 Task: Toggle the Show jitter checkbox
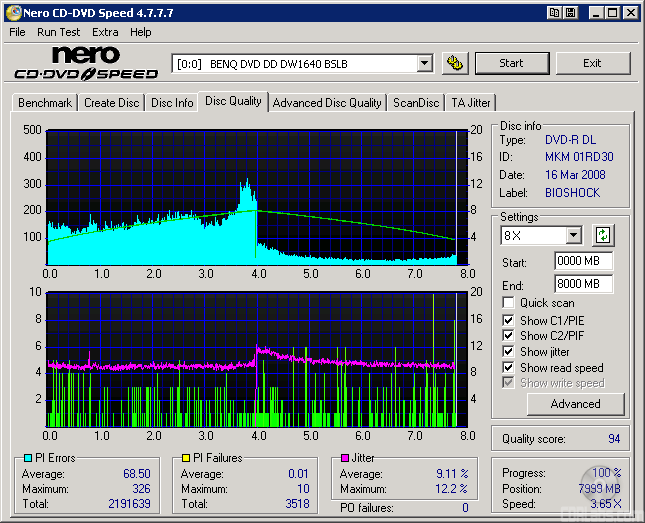click(509, 352)
